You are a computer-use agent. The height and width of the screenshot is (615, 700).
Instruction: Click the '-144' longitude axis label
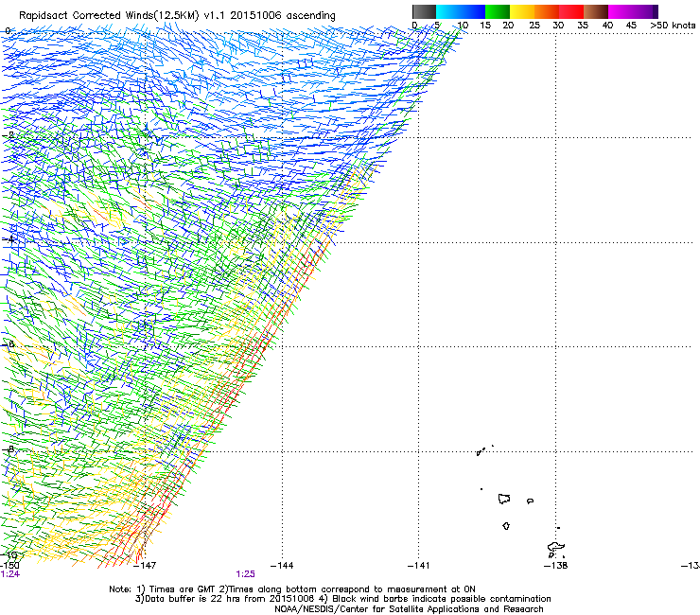click(282, 566)
